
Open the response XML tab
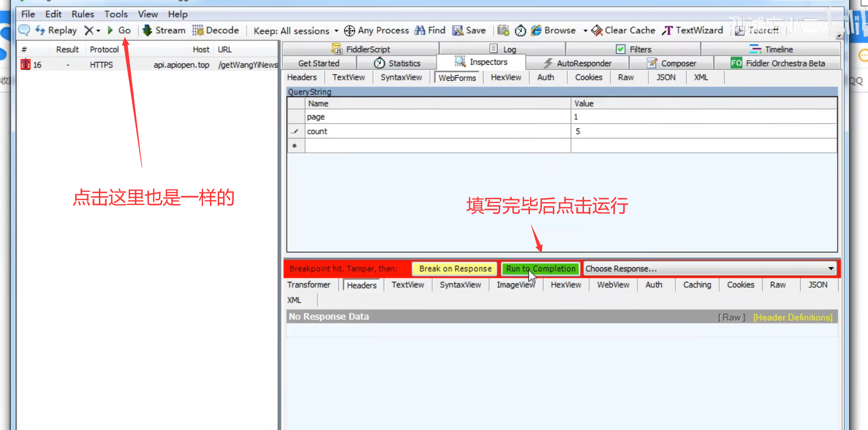294,300
